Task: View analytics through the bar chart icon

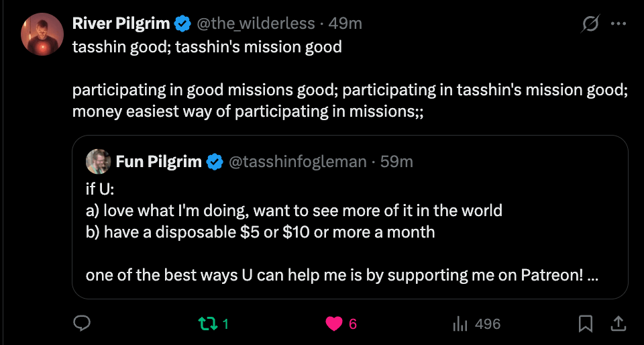Action: pyautogui.click(x=460, y=324)
